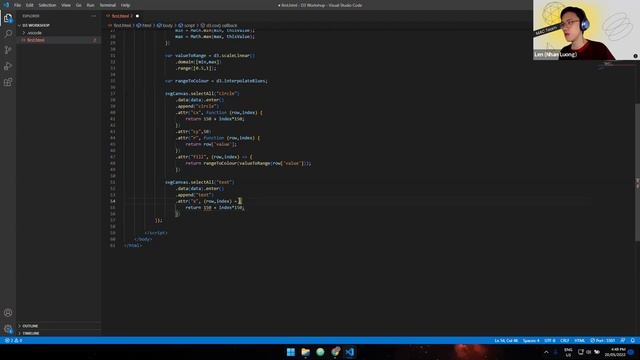This screenshot has width=640, height=360.
Task: Open the Extensions view
Action: pos(8,82)
